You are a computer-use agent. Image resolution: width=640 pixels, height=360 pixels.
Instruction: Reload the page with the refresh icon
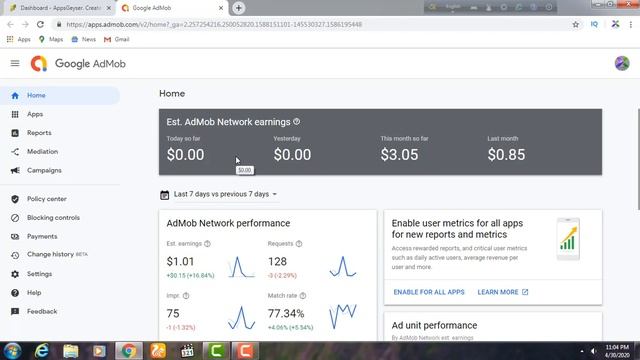pyautogui.click(x=40, y=24)
